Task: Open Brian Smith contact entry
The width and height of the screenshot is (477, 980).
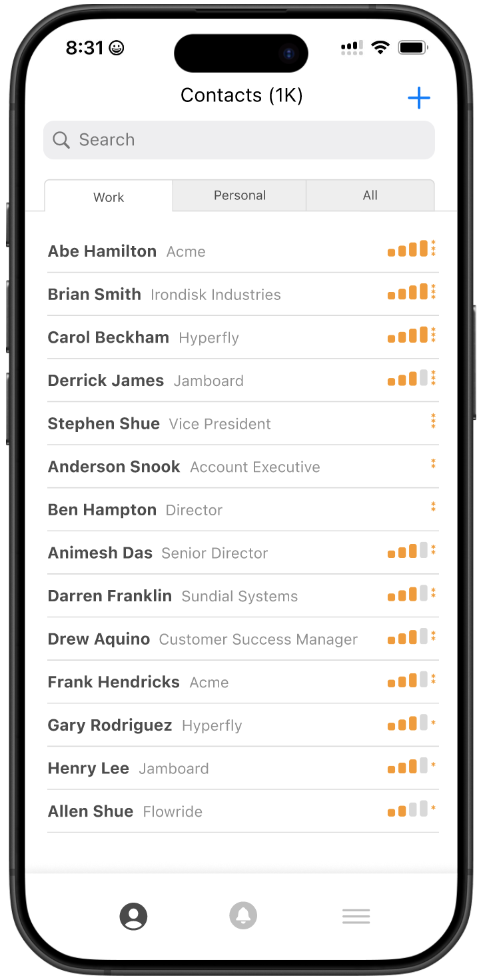Action: click(x=95, y=295)
